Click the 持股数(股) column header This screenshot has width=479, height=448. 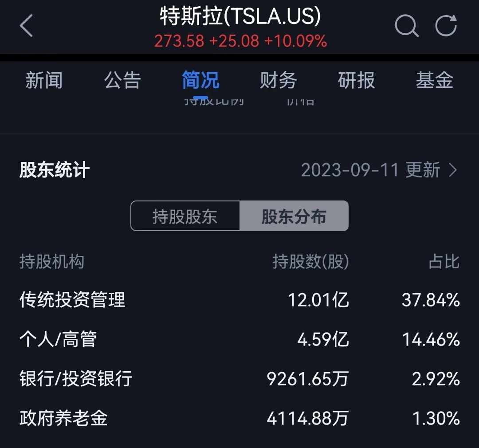pyautogui.click(x=310, y=262)
